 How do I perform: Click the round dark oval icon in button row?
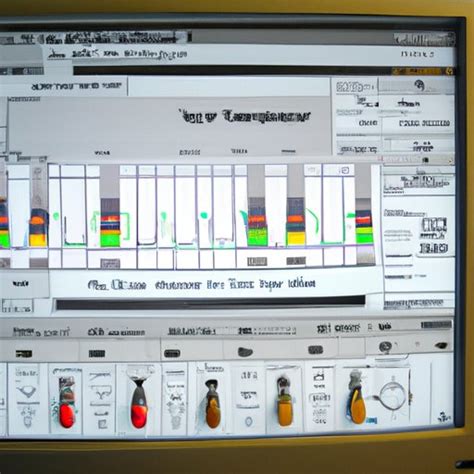245,352
